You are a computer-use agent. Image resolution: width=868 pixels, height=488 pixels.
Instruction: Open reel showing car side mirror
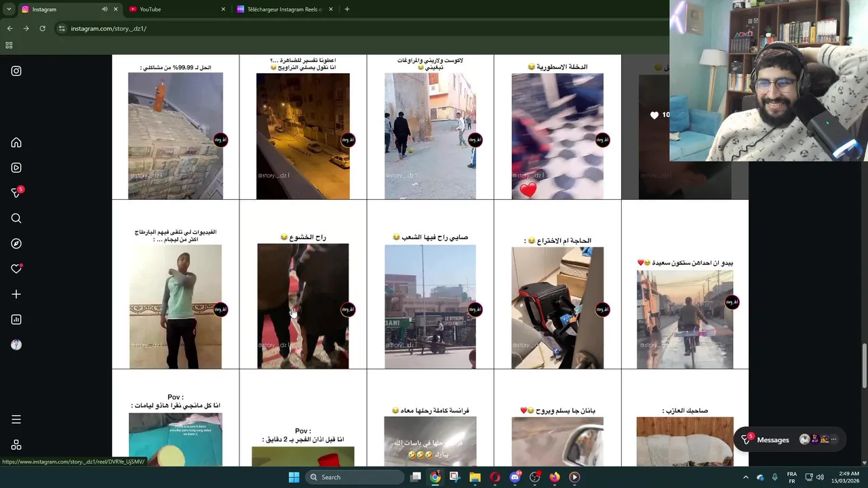[x=557, y=419]
